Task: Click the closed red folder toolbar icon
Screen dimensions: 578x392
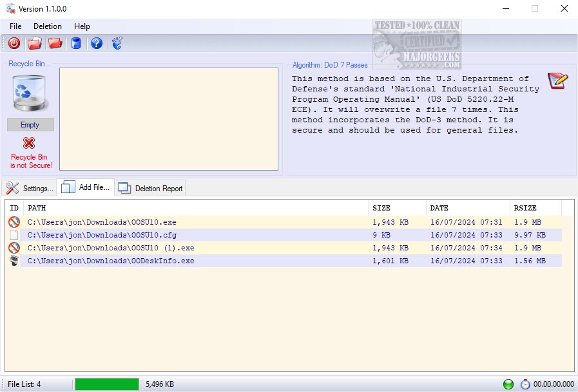Action: (x=55, y=43)
